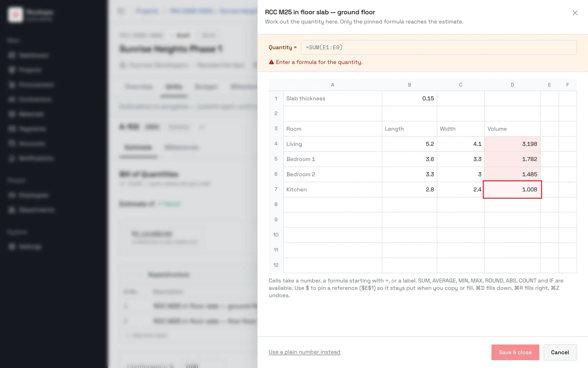Viewport: 588px width, 368px height.
Task: Select Kitchen volume 1.008 cell
Action: (512, 190)
